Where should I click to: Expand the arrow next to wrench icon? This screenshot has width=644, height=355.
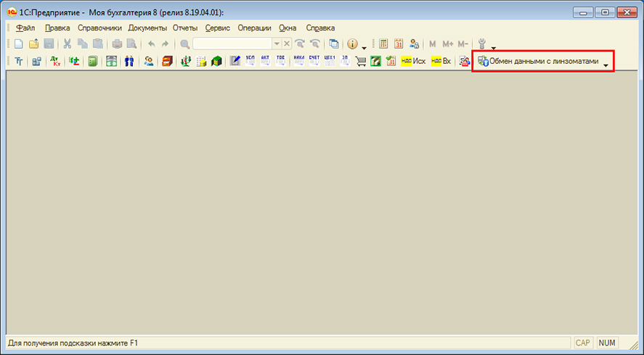click(494, 47)
